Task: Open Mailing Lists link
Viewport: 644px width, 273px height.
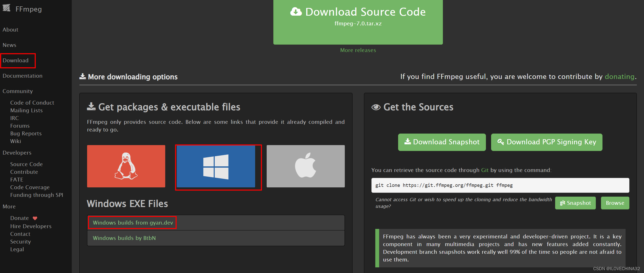Action: [26, 110]
